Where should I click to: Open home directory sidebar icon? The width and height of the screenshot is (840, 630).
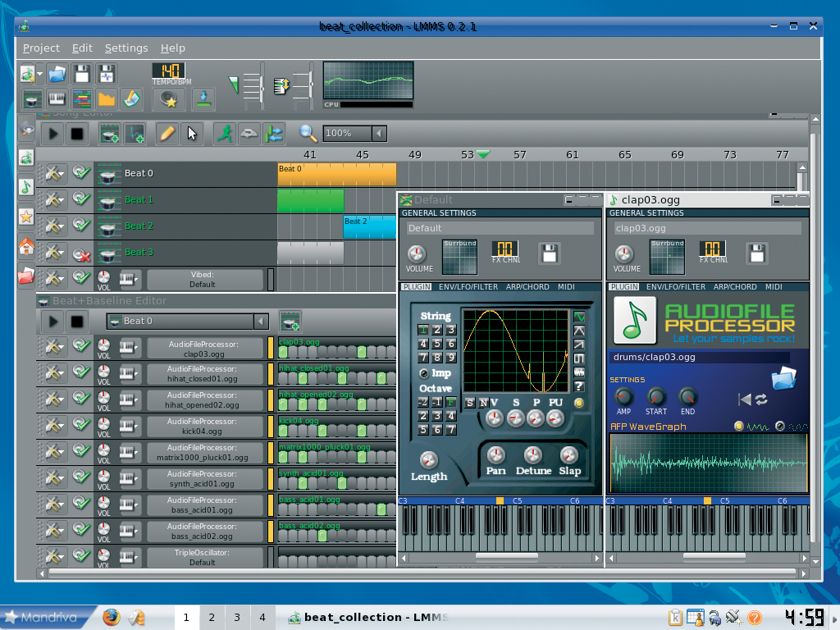click(25, 246)
